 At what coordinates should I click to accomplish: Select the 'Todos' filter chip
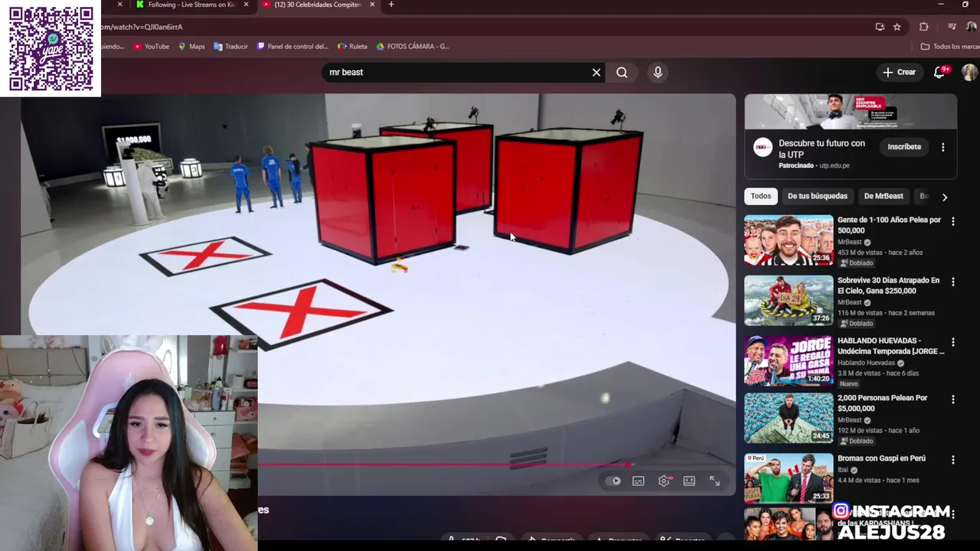click(x=761, y=196)
